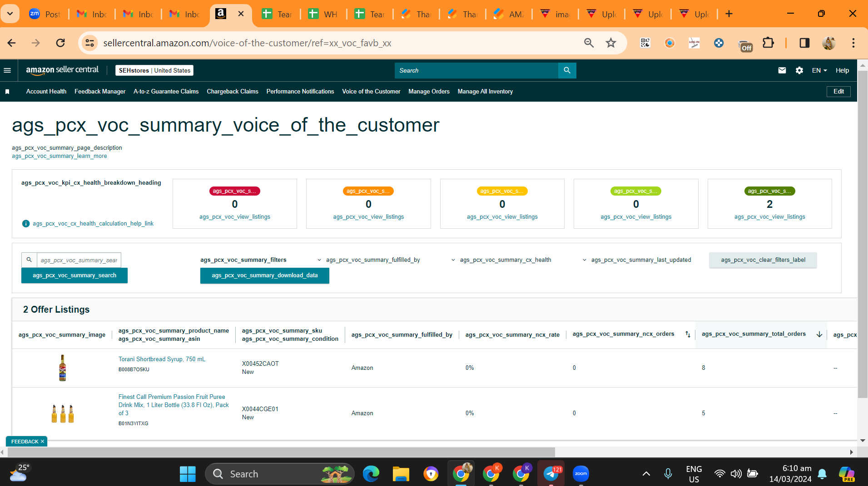
Task: Open Voice of the Customer menu item
Action: point(371,92)
